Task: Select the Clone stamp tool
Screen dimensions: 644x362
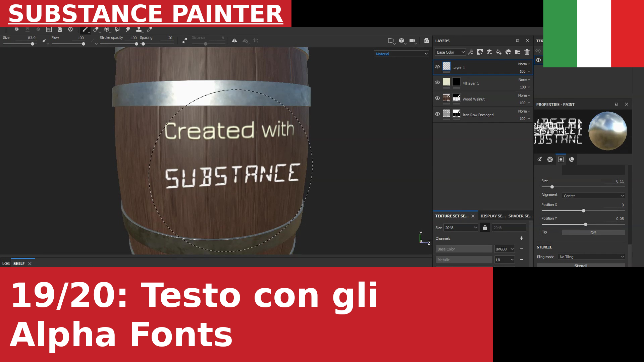Action: (x=139, y=29)
